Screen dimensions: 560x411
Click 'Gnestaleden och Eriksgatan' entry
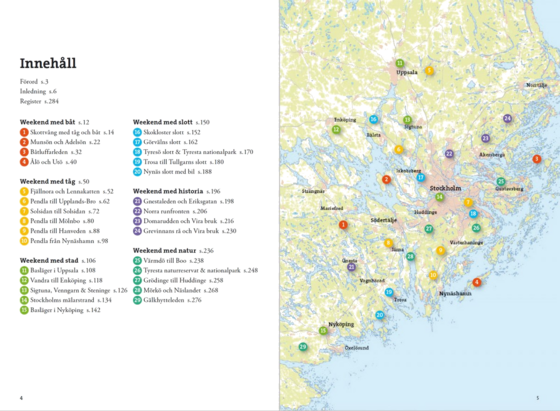[184, 201]
